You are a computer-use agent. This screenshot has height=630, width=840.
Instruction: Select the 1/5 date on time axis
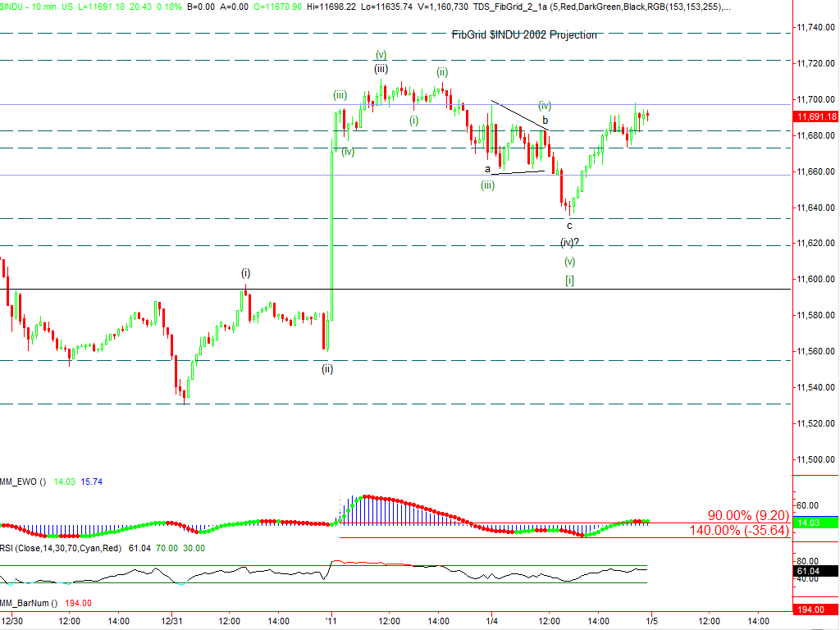pyautogui.click(x=652, y=623)
